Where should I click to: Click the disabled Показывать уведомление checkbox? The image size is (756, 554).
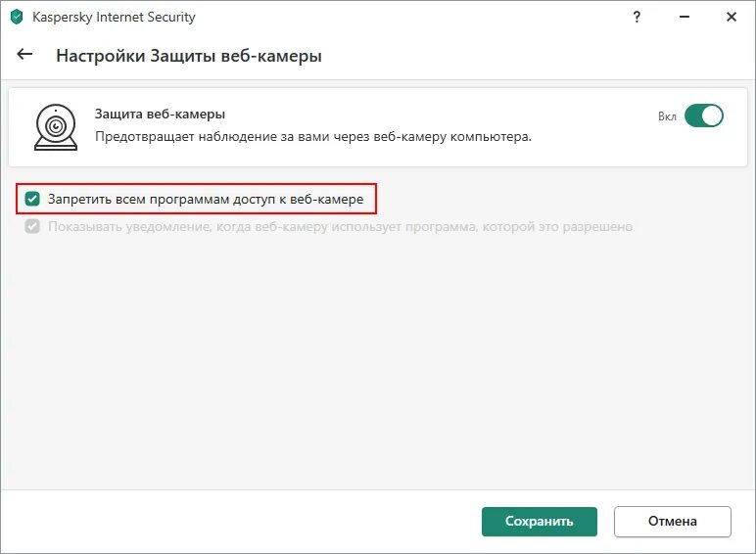[x=32, y=226]
